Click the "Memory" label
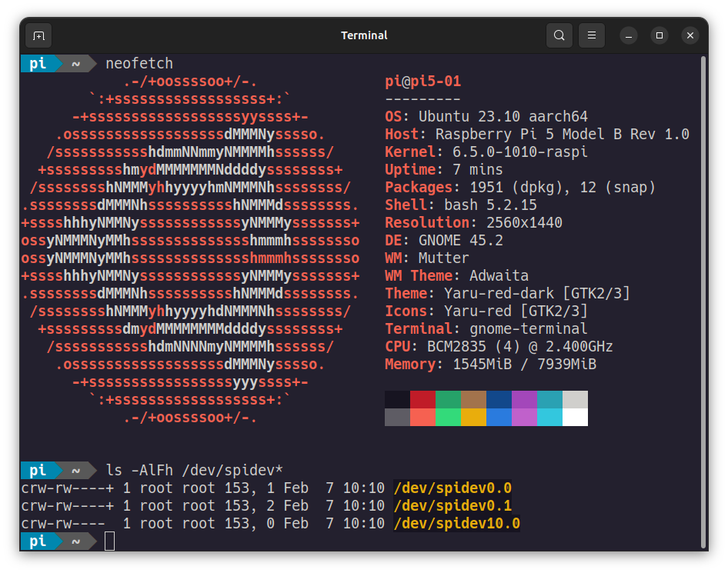Viewport: 728px width, 573px height. (x=410, y=365)
